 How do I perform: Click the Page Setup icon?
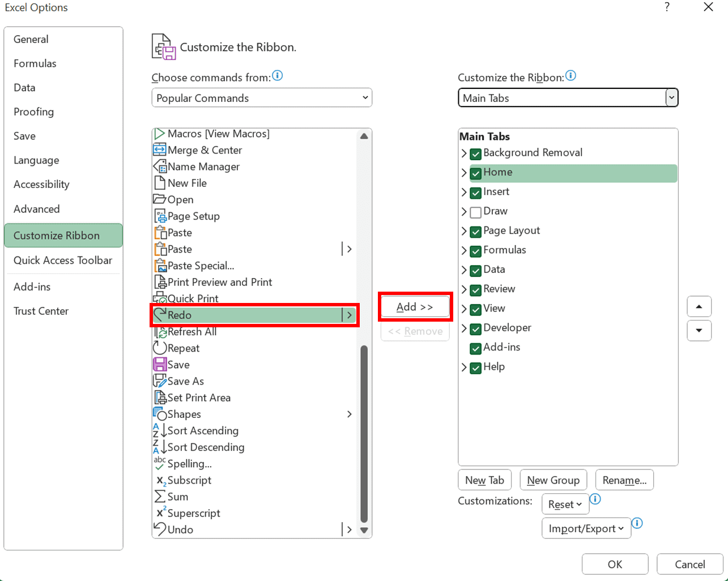(160, 216)
